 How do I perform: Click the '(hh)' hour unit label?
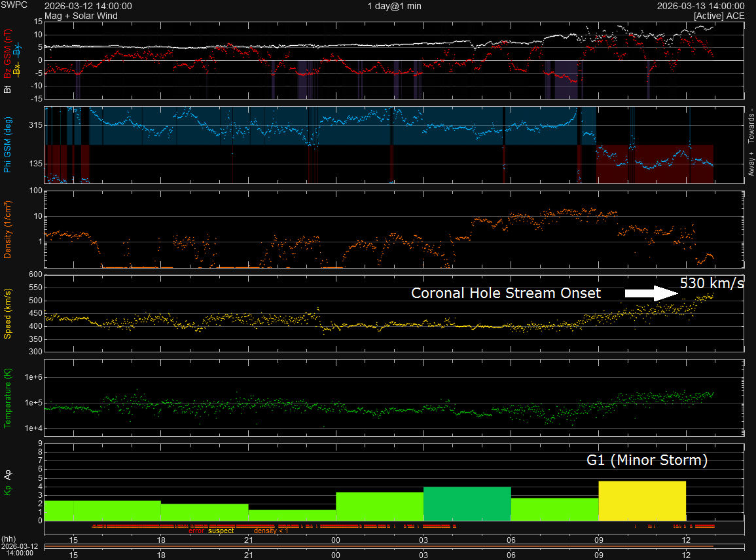coord(9,539)
